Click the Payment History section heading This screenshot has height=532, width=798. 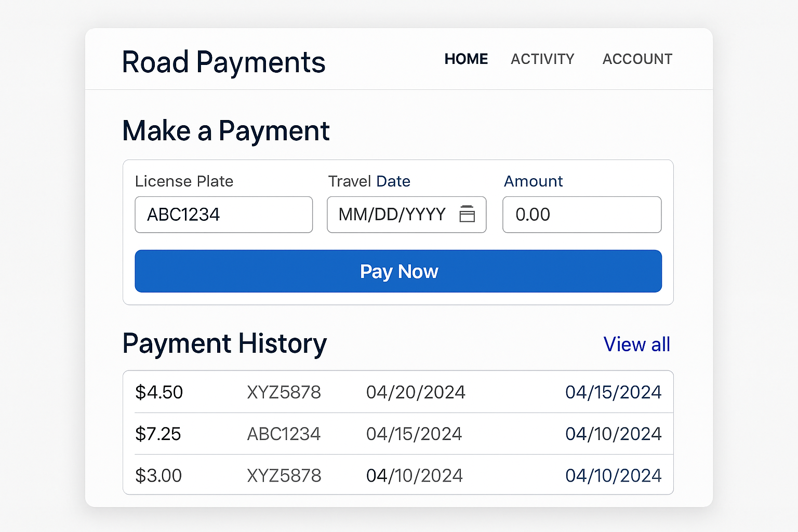pos(224,343)
